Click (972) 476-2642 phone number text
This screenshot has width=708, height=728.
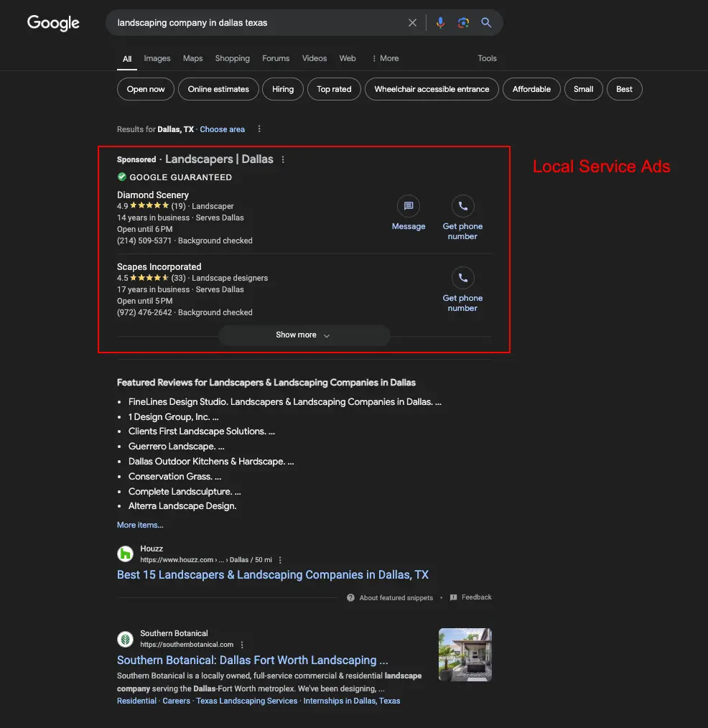144,313
